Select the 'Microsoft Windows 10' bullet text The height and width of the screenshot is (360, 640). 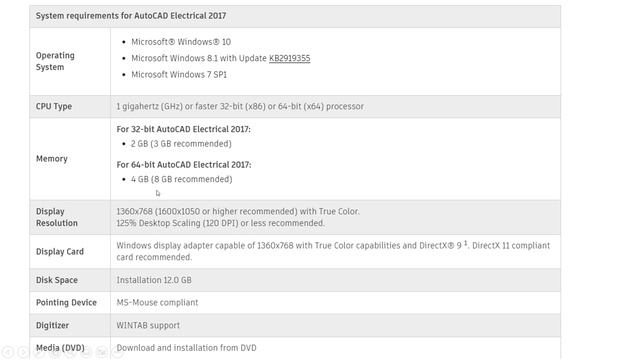click(181, 42)
